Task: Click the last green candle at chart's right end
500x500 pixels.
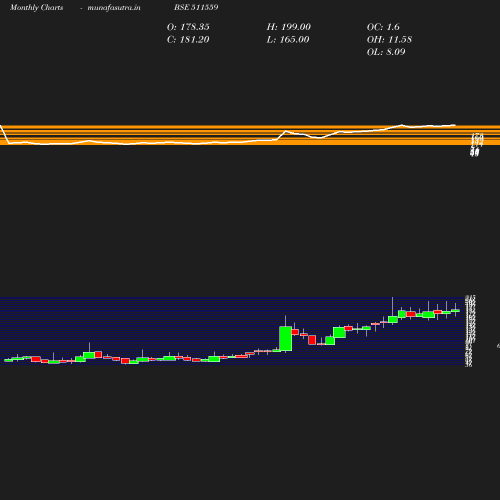Action: [x=455, y=311]
